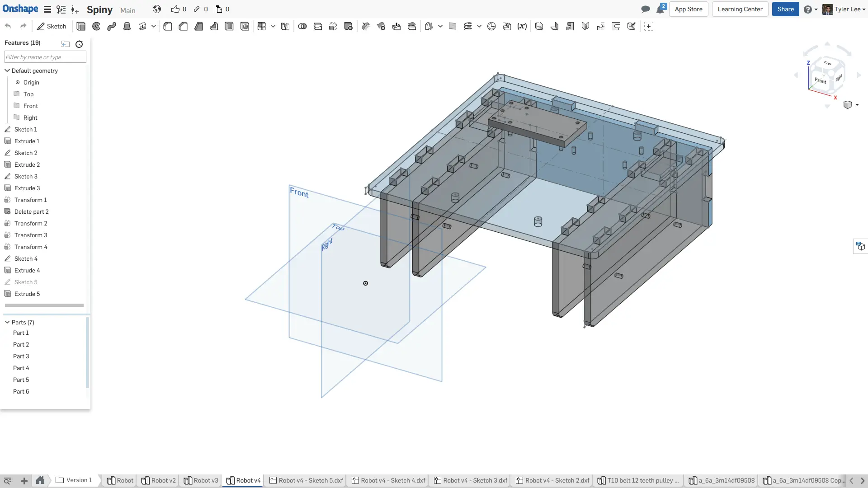Click the Front face of view cube
The height and width of the screenshot is (488, 868).
click(x=820, y=80)
